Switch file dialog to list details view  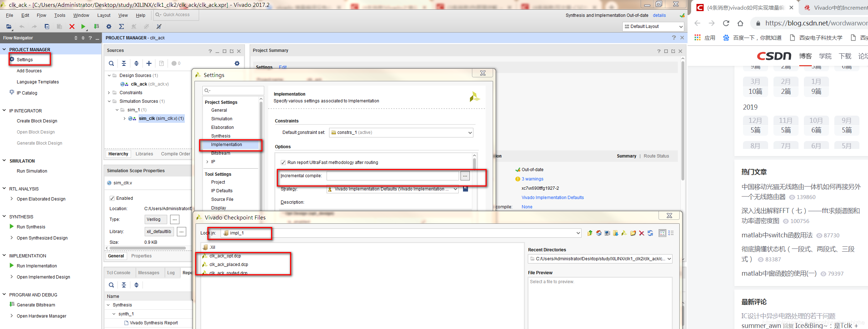coord(671,233)
